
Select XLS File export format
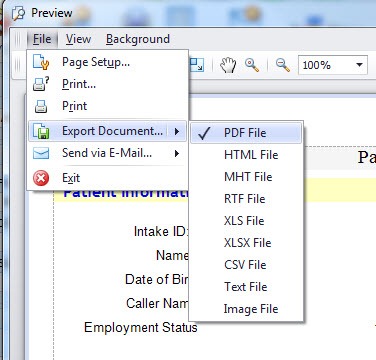coord(246,221)
